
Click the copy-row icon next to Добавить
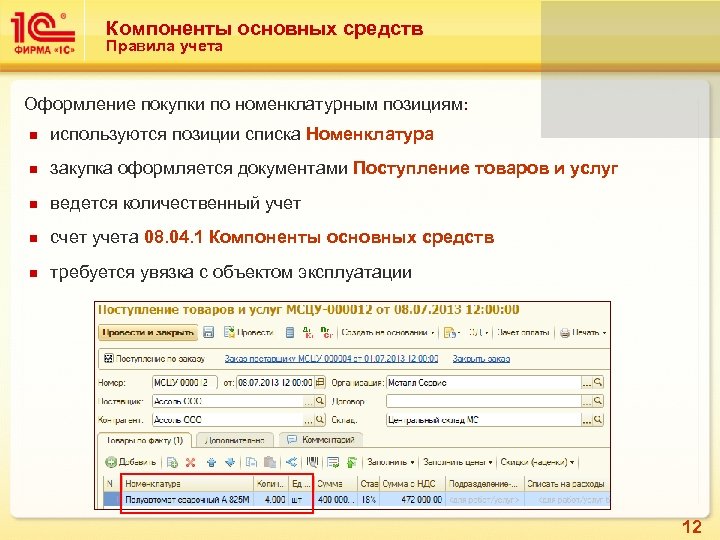pos(172,462)
